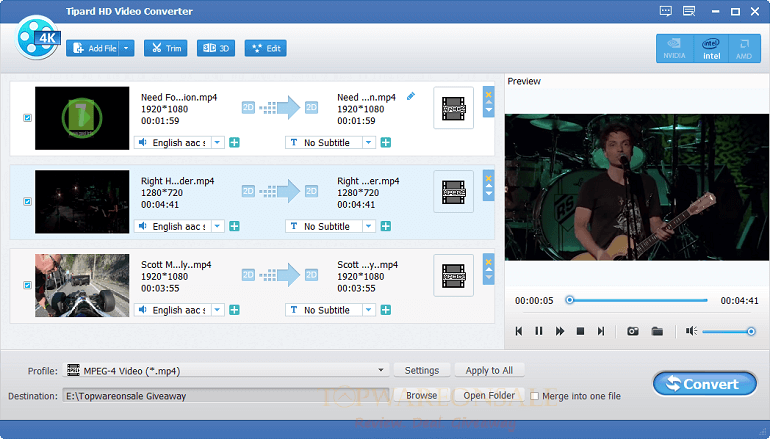
Task: Open the feedback chat icon in title bar
Action: (x=665, y=11)
